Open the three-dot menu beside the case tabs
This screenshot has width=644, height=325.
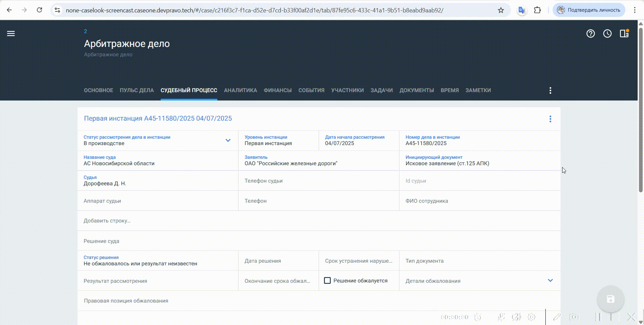click(x=550, y=90)
